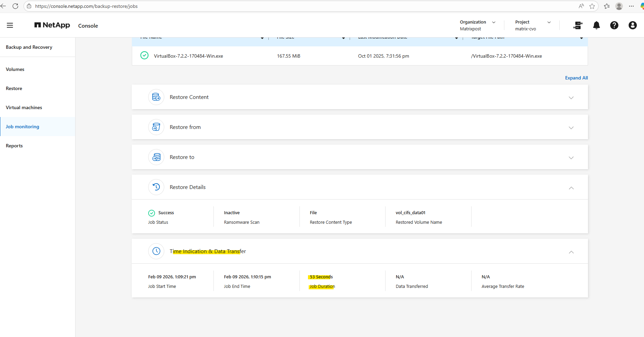Click the NetApp logo
The height and width of the screenshot is (337, 644).
[x=52, y=25]
